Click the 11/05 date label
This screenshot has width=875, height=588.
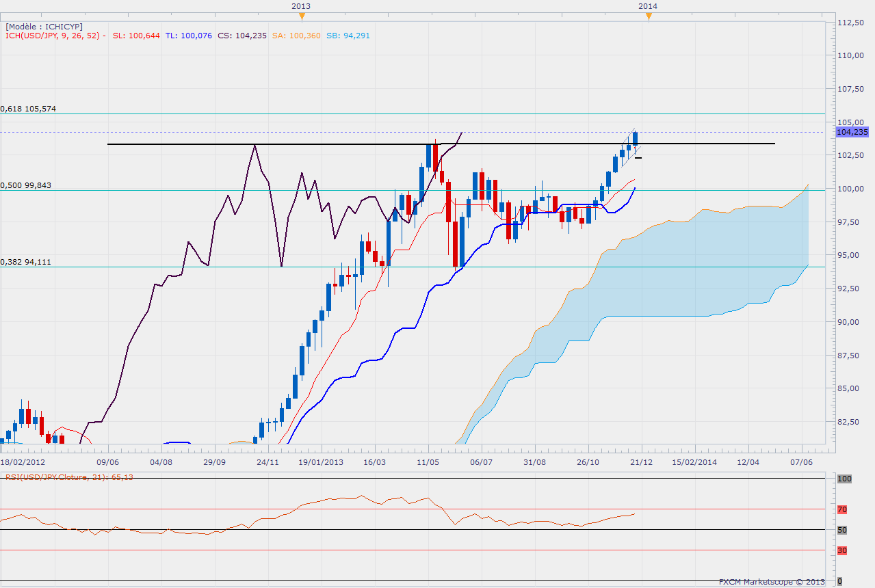pos(428,462)
